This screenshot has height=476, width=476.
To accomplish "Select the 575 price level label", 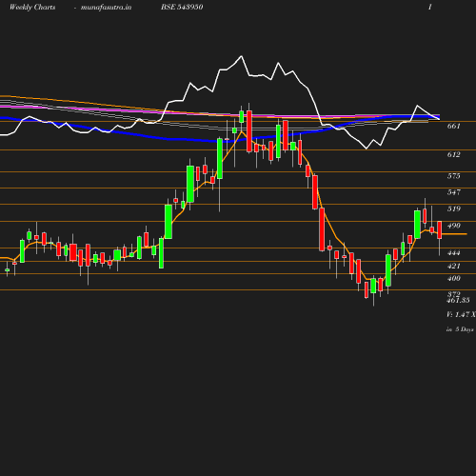I will click(x=453, y=176).
